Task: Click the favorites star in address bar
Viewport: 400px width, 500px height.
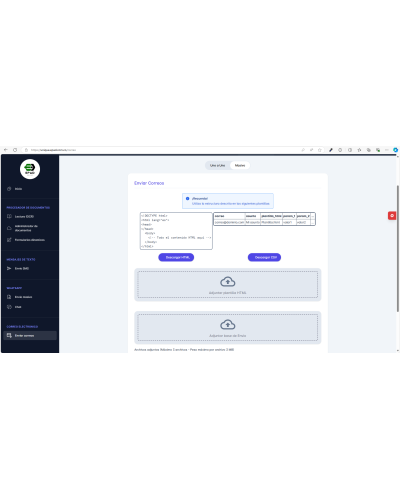Action: tap(319, 150)
